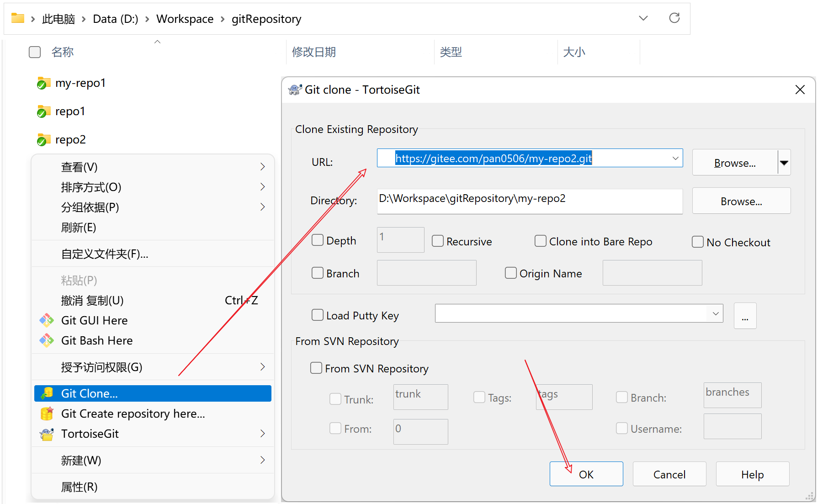Click the Git GUI Here icon
This screenshot has width=828, height=504.
pyautogui.click(x=47, y=320)
